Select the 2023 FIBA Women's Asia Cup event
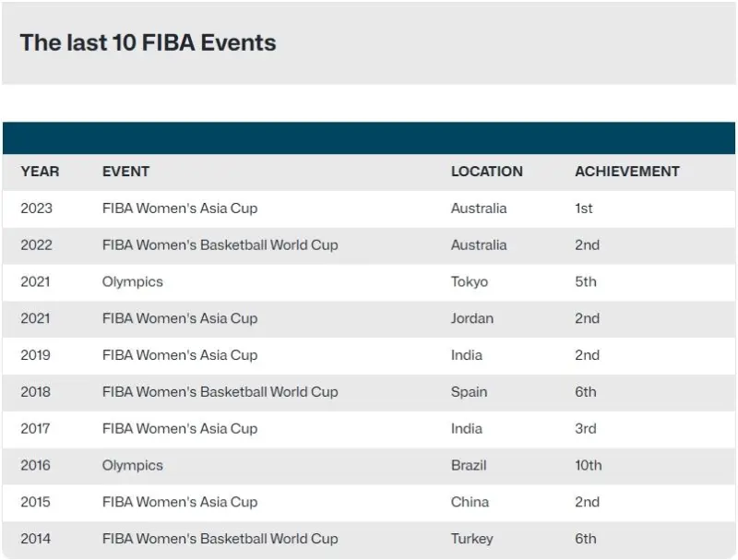 (x=180, y=209)
